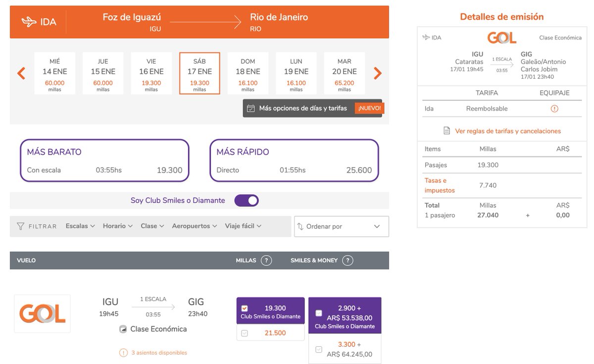Click Pasajes 19.300 miles value in details
This screenshot has width=594, height=364.
[x=488, y=165]
